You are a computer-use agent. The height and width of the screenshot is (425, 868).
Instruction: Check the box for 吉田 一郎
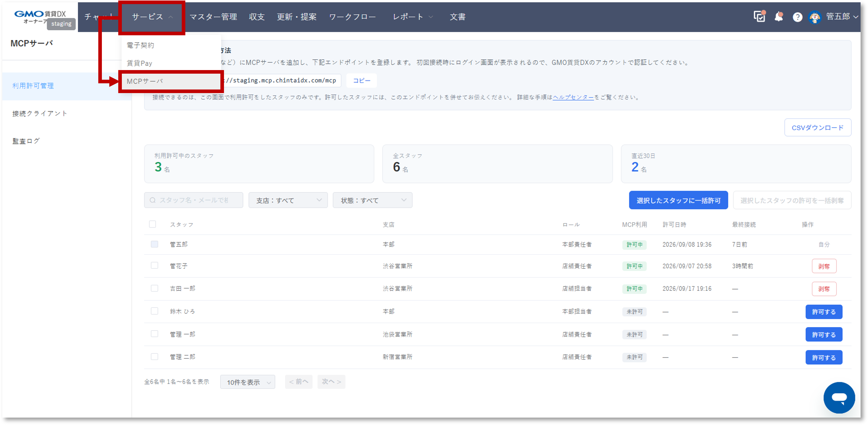154,288
